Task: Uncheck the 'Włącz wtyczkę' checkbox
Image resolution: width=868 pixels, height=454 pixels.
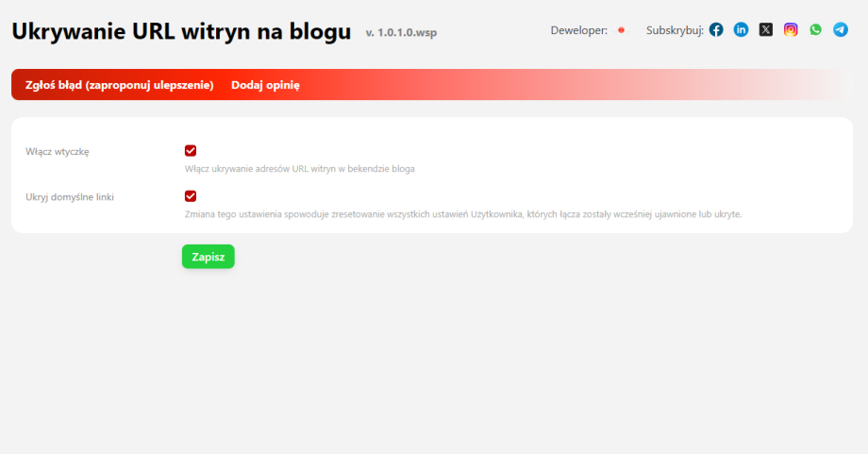Action: 191,151
